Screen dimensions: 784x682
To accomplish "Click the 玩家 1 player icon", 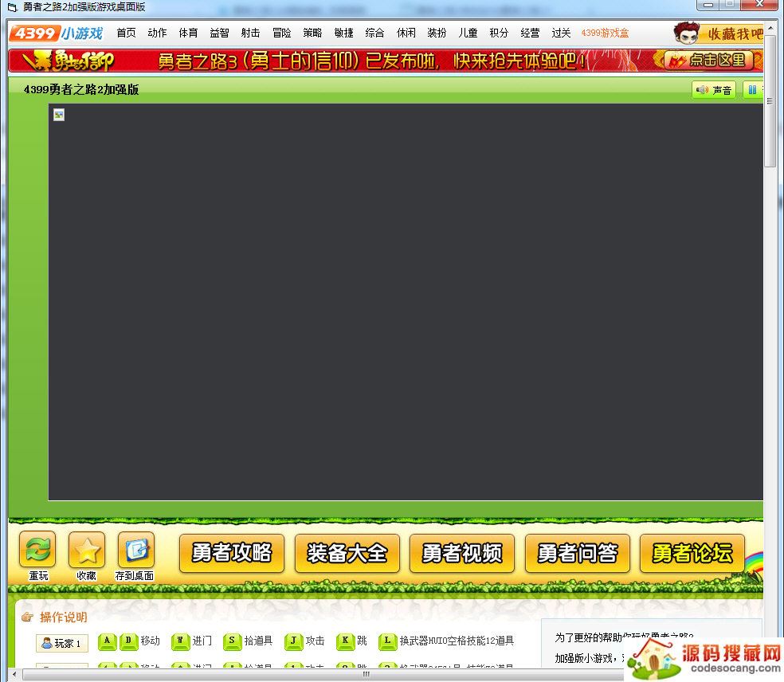I will (x=47, y=643).
